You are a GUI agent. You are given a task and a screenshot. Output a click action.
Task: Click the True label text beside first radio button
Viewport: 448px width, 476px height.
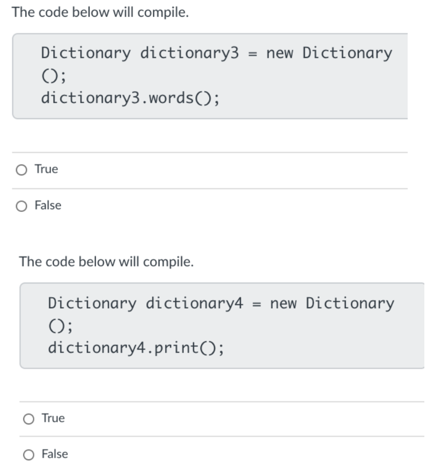pyautogui.click(x=46, y=169)
